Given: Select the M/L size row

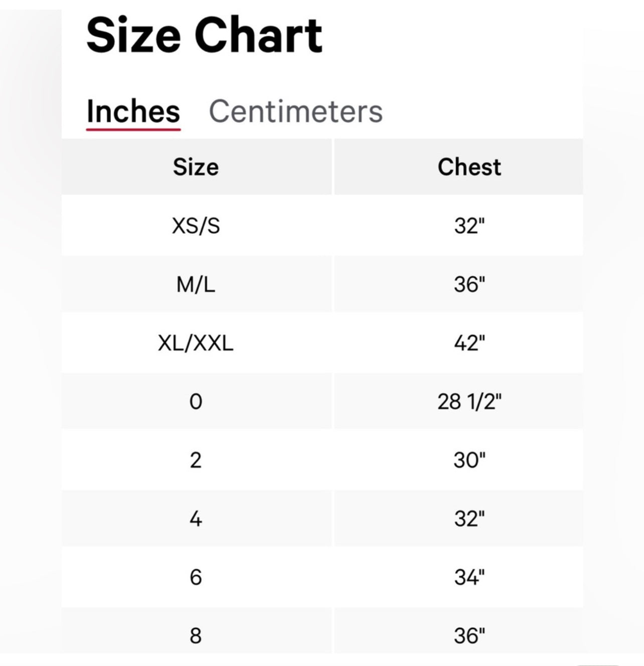Looking at the screenshot, I should click(196, 283).
